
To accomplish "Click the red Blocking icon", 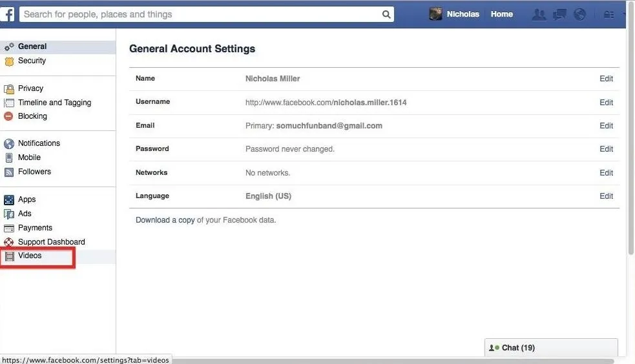I will pyautogui.click(x=8, y=116).
